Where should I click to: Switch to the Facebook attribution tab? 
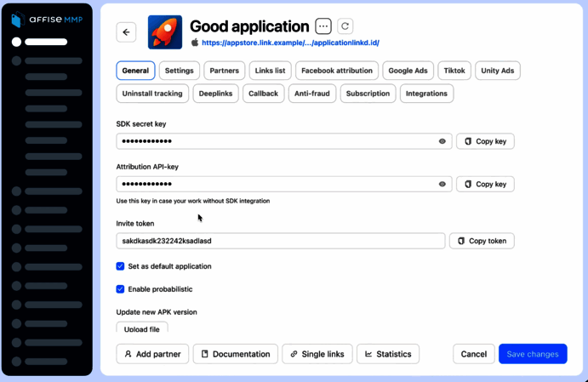(x=337, y=71)
